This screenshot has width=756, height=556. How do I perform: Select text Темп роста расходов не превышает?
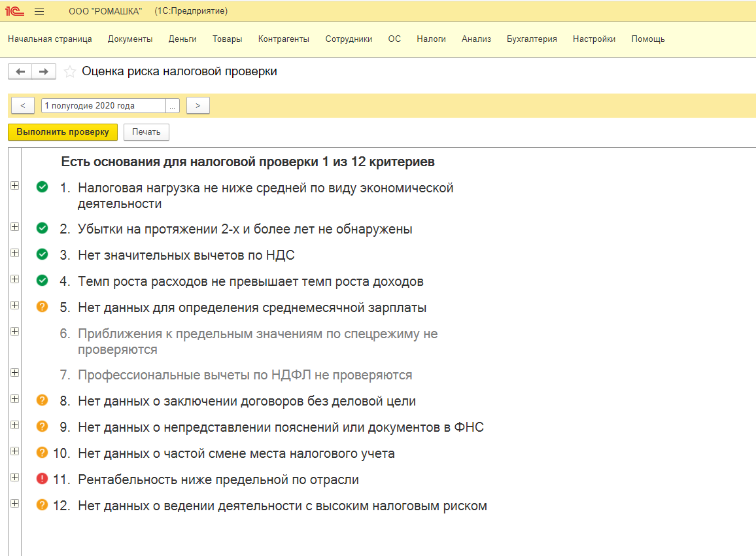coord(188,282)
